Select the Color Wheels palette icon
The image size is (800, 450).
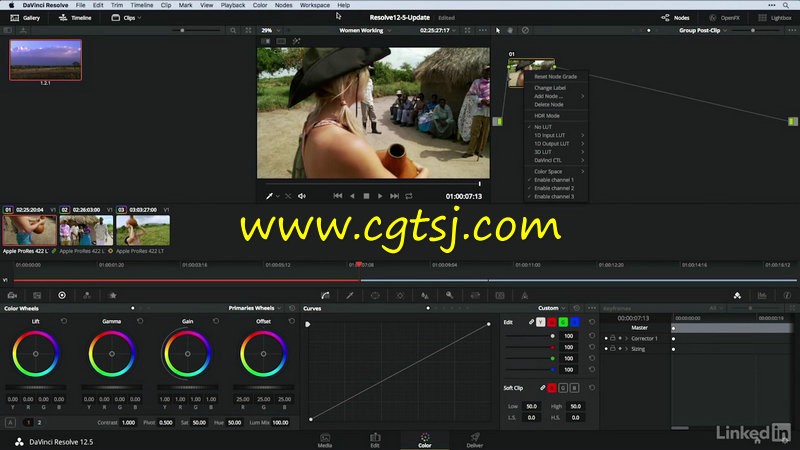pyautogui.click(x=62, y=295)
